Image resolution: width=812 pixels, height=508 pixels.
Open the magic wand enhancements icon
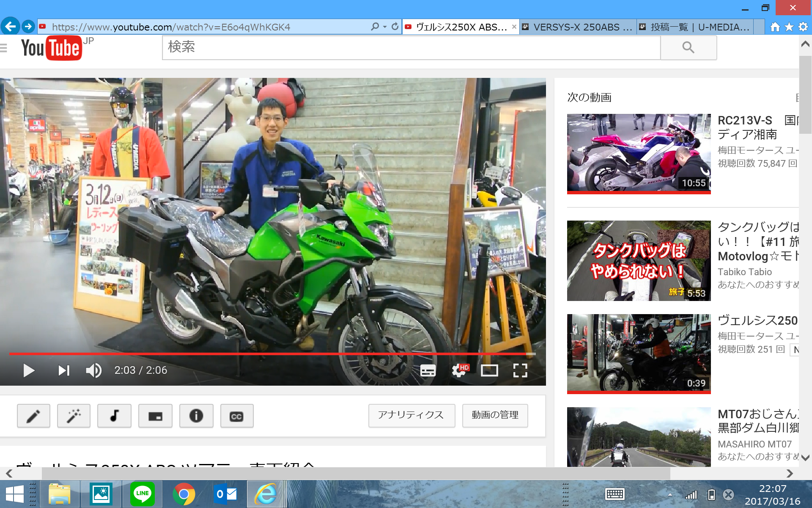(74, 416)
